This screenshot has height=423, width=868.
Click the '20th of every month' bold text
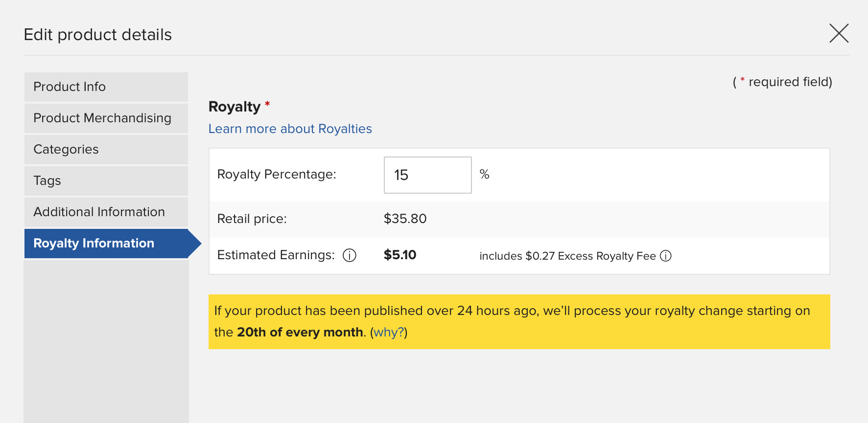coord(300,332)
